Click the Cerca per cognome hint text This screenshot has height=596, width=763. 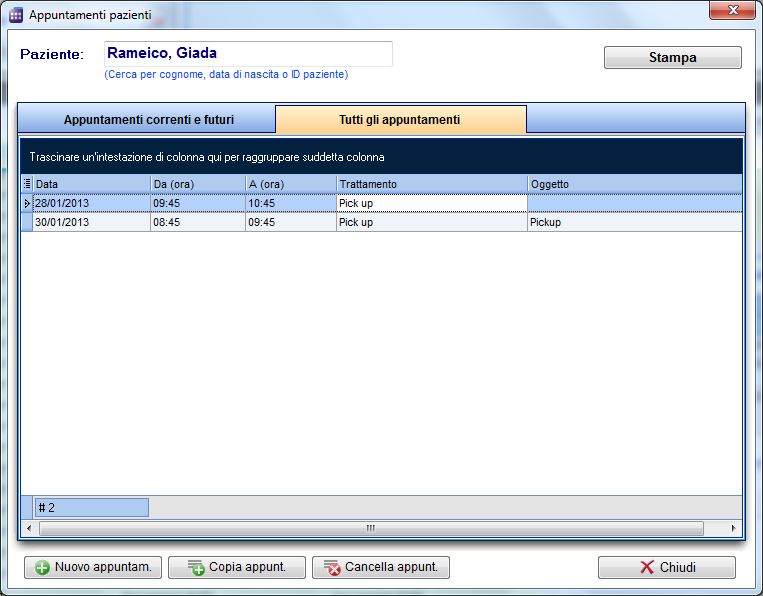coord(226,74)
